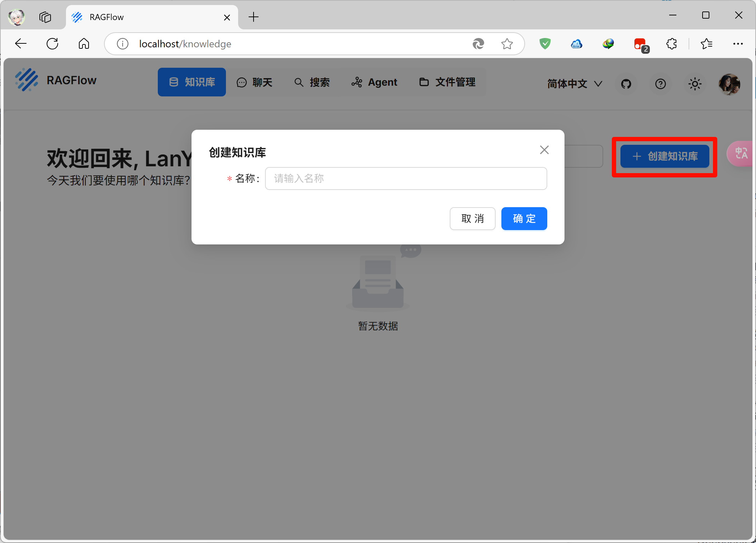Image resolution: width=756 pixels, height=543 pixels.
Task: Refresh the page with reload icon
Action: tap(52, 44)
